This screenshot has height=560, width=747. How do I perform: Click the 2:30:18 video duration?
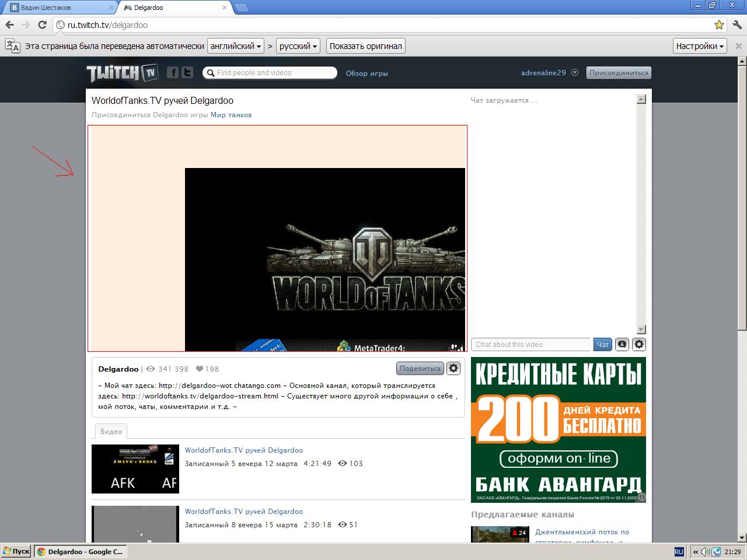click(x=317, y=525)
